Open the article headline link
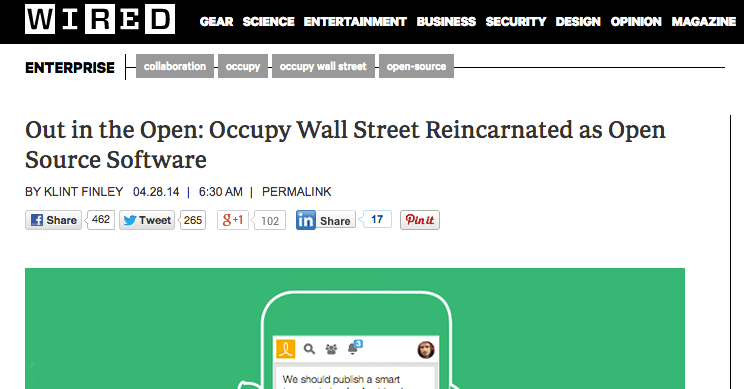This screenshot has height=389, width=744. pos(345,145)
